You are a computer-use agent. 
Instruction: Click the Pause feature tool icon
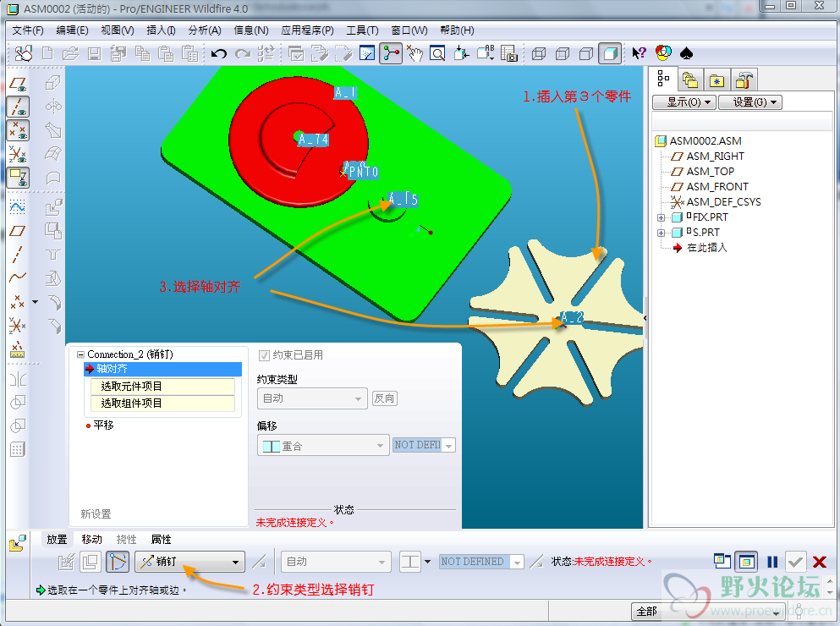[772, 562]
